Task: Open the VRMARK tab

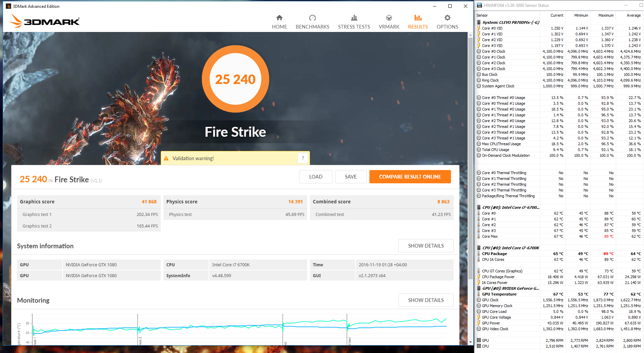Action: pyautogui.click(x=389, y=22)
